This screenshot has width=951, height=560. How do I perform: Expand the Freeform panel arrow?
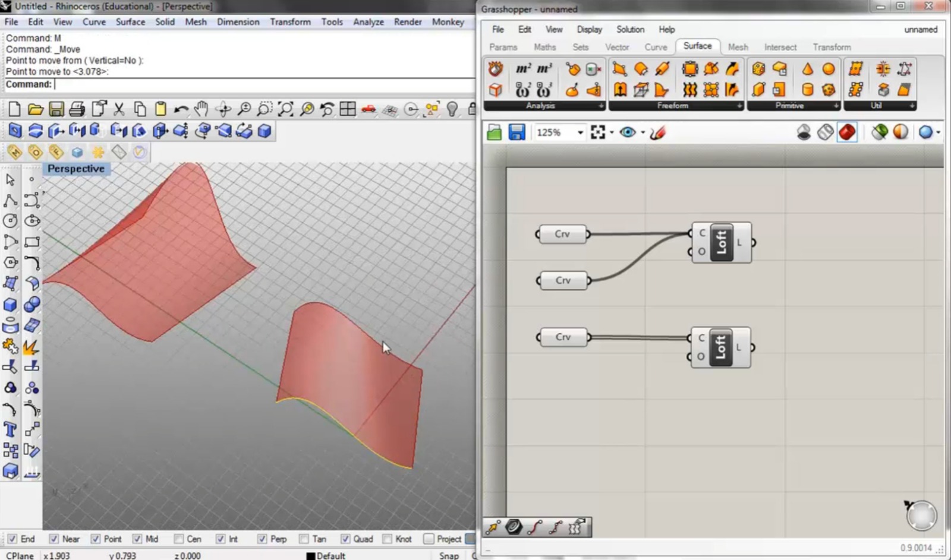pyautogui.click(x=739, y=106)
